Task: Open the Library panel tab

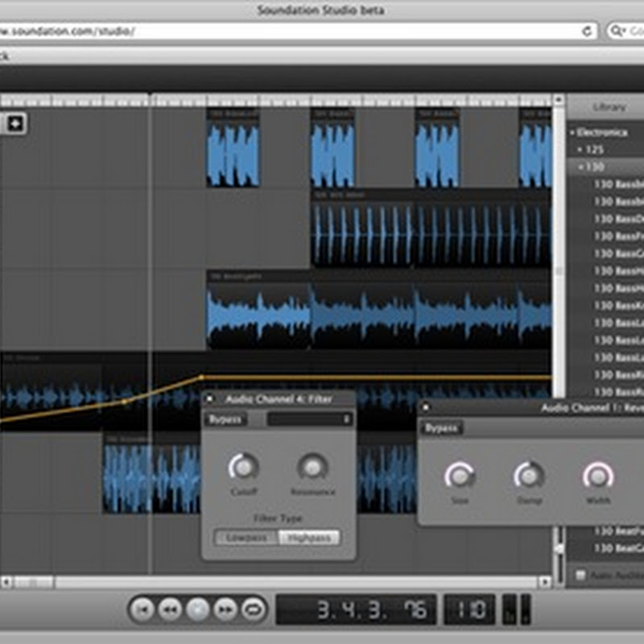Action: point(609,106)
